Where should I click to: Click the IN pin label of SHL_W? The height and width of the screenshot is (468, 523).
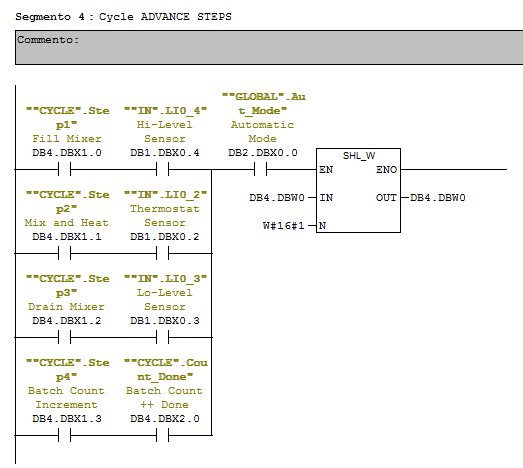point(326,197)
